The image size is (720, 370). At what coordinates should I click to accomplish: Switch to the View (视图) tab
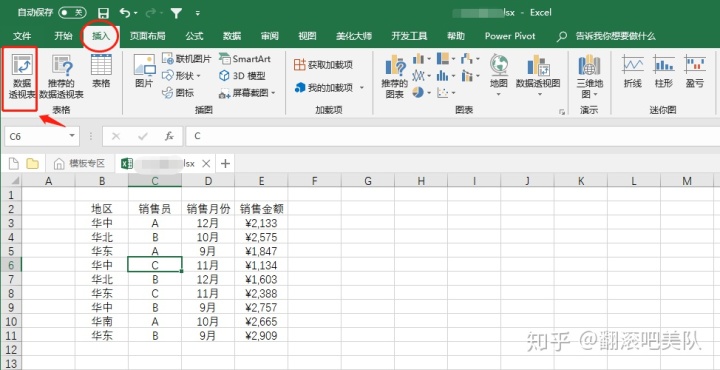point(307,36)
